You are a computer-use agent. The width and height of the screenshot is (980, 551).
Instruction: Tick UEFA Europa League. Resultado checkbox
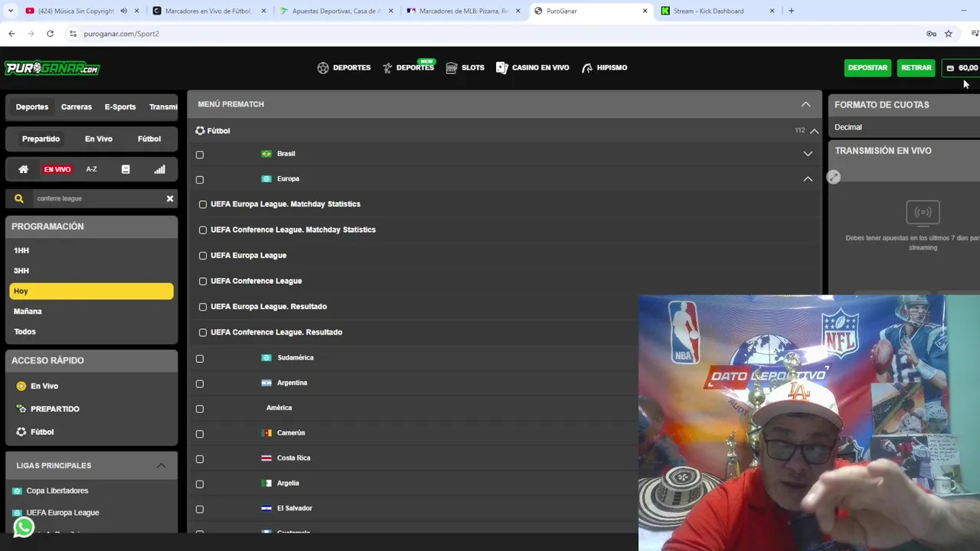(203, 307)
